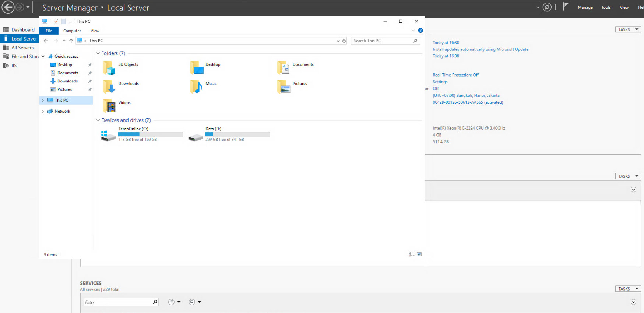
Task: Select Pictures under Quick access
Action: pos(64,89)
